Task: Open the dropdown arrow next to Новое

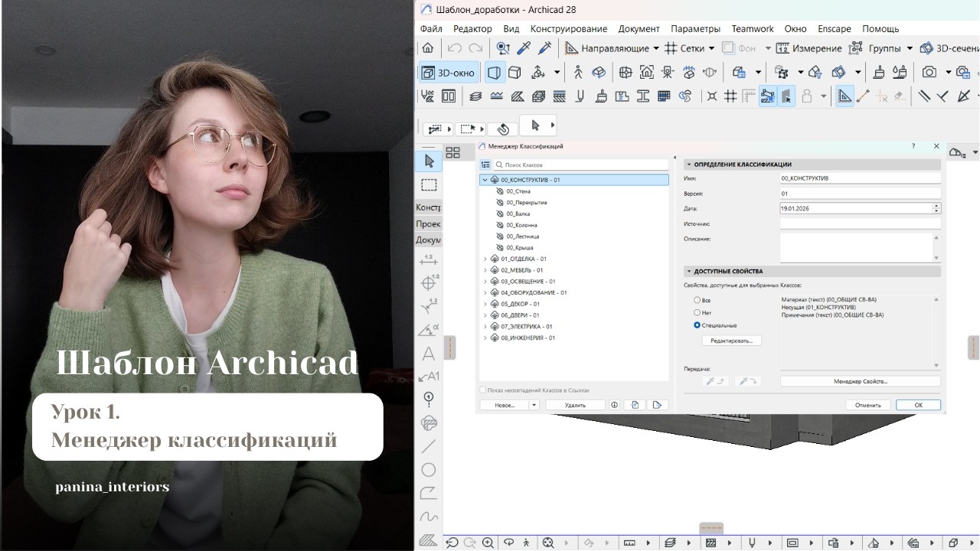Action: click(x=534, y=405)
